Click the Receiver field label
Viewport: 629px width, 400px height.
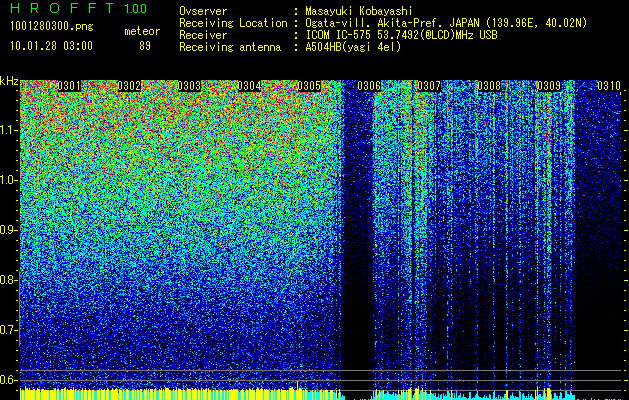coord(203,35)
